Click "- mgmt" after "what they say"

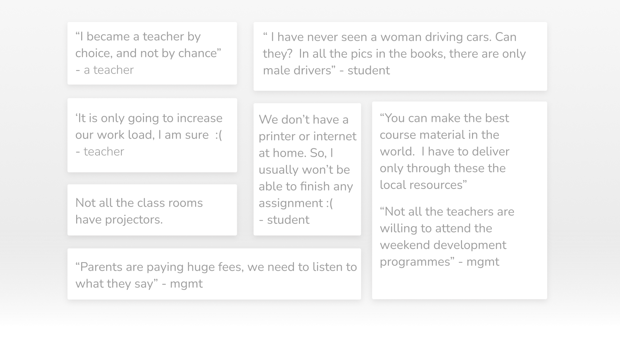[182, 284]
